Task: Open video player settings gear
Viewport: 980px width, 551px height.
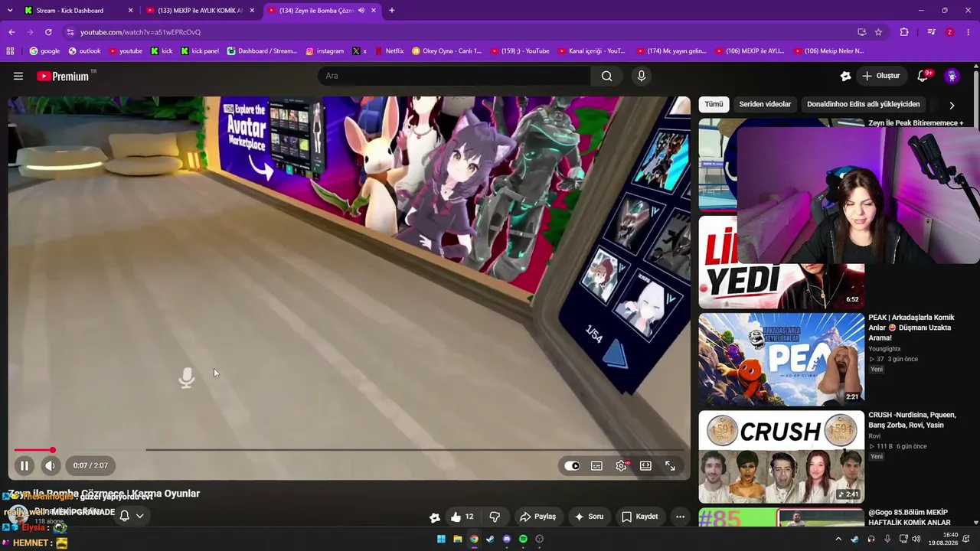Action: [x=621, y=465]
